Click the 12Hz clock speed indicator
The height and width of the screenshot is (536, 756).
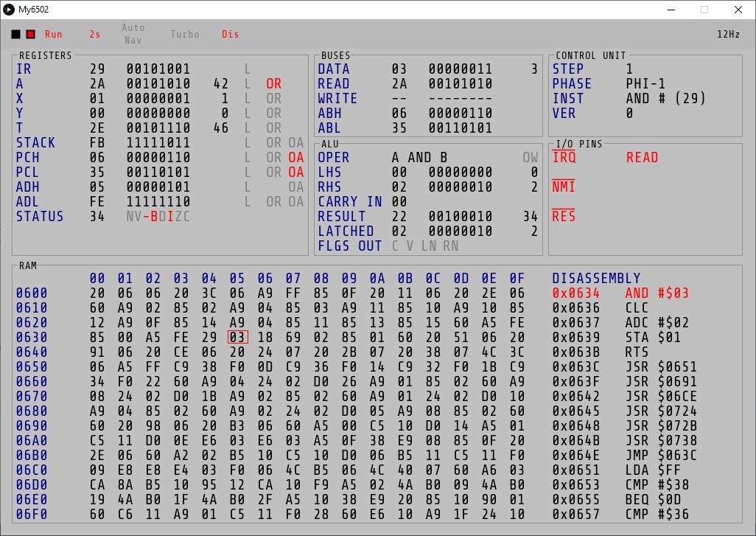[728, 35]
